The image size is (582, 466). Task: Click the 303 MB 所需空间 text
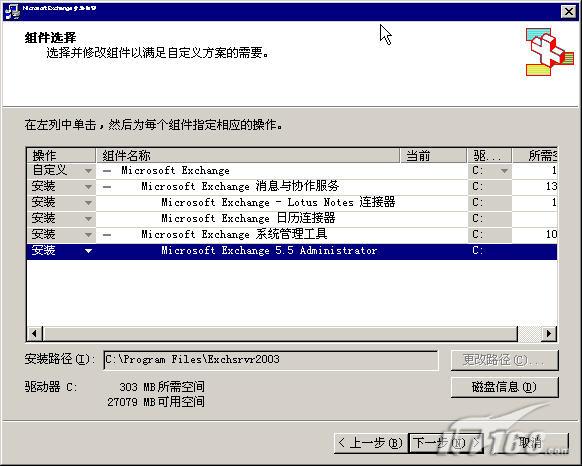click(162, 387)
